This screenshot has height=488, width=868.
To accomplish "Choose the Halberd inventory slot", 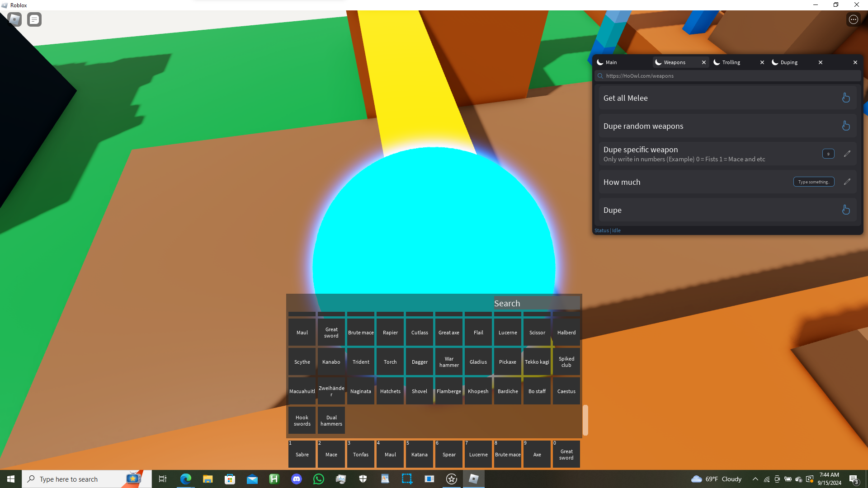I will coord(566,333).
